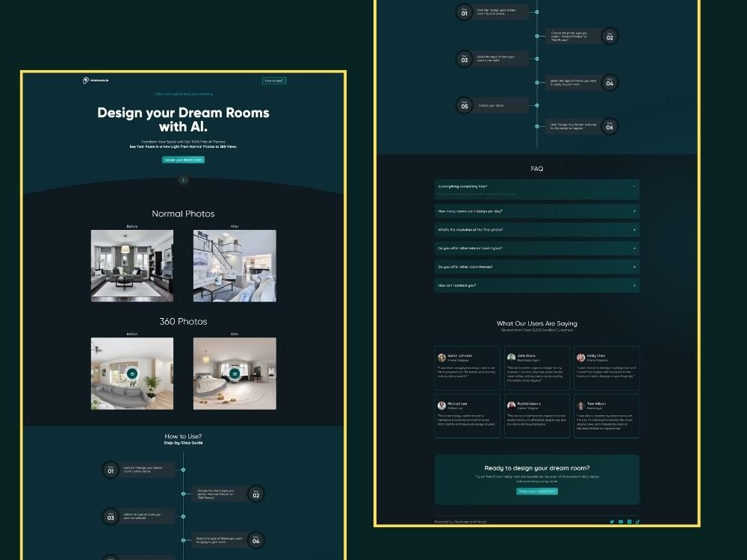Click the 'How to use?' button in the header

273,80
